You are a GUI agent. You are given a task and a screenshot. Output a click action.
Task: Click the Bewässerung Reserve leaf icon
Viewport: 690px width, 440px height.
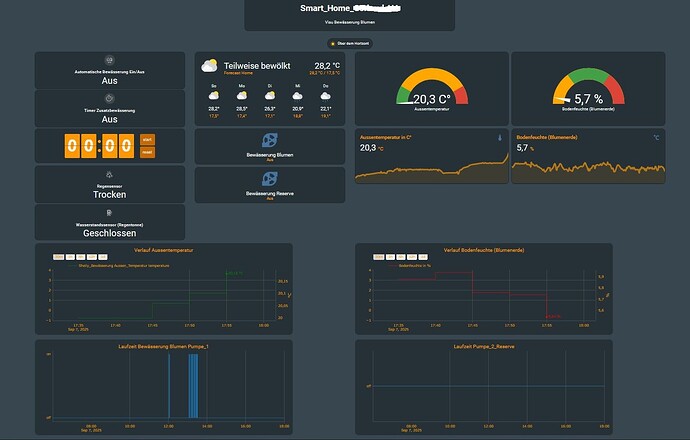coord(268,177)
